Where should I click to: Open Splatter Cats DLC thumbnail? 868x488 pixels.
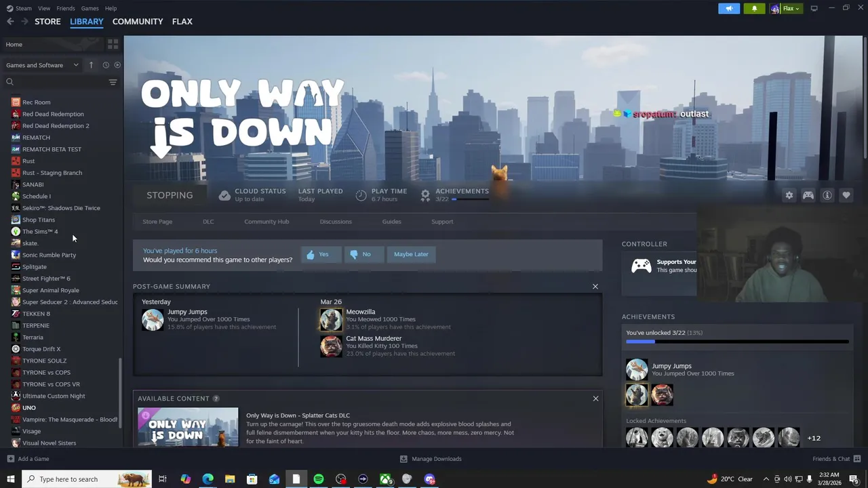pyautogui.click(x=188, y=427)
